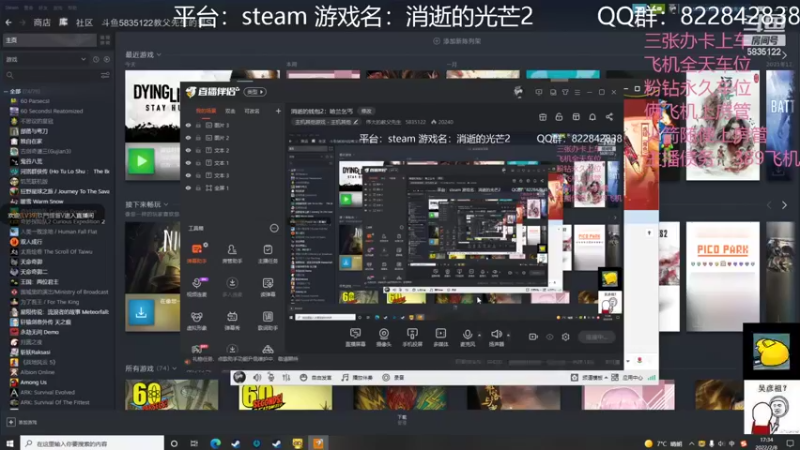Click the 扬声器 speaker icon
This screenshot has height=450, width=800.
[x=496, y=334]
